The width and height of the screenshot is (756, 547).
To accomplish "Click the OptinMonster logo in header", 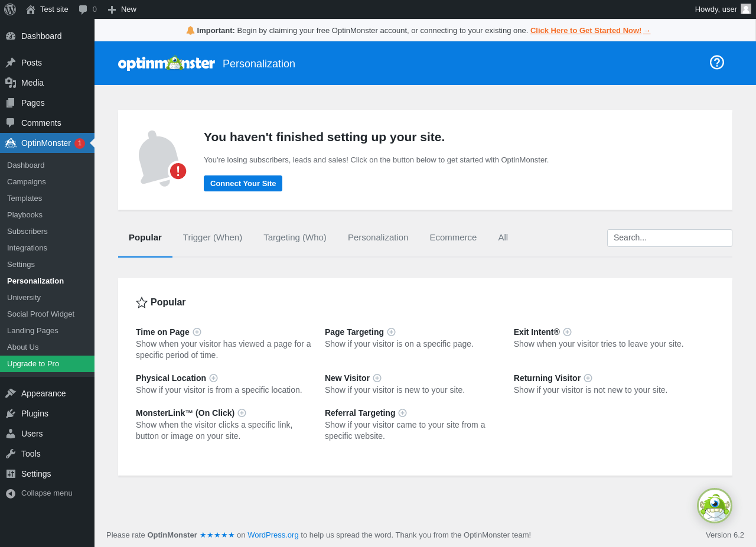I will (167, 63).
